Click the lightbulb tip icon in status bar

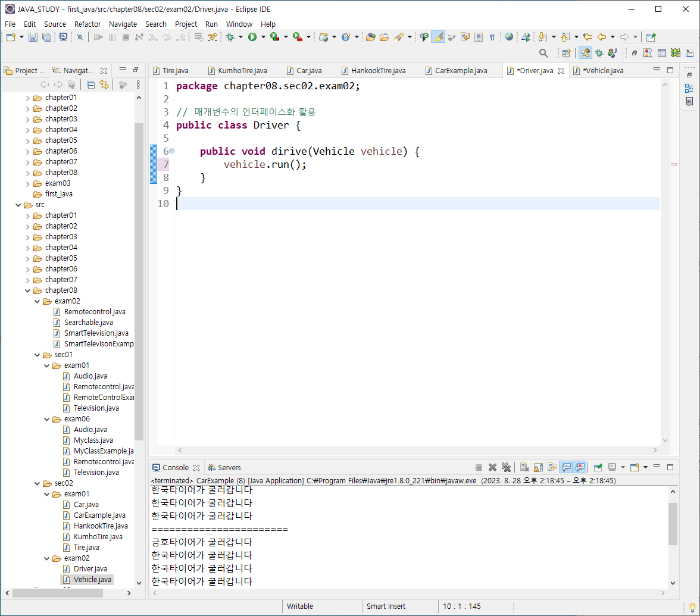(x=692, y=608)
